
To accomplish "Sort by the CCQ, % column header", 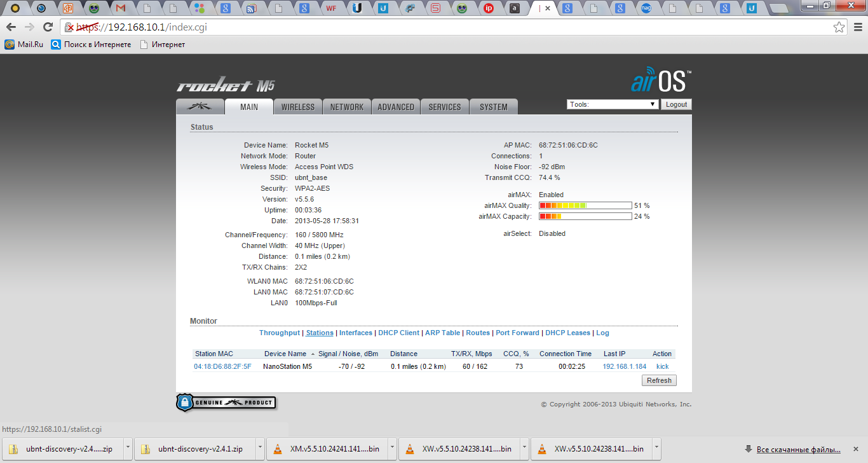I will 516,354.
